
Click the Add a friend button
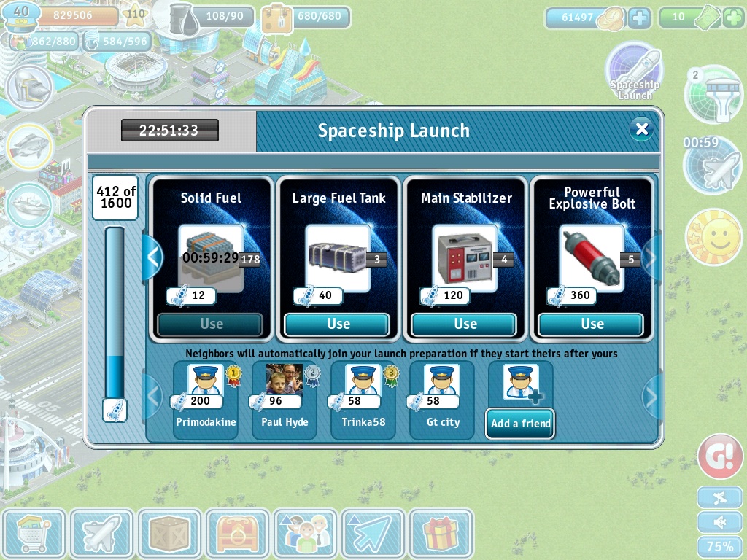520,424
